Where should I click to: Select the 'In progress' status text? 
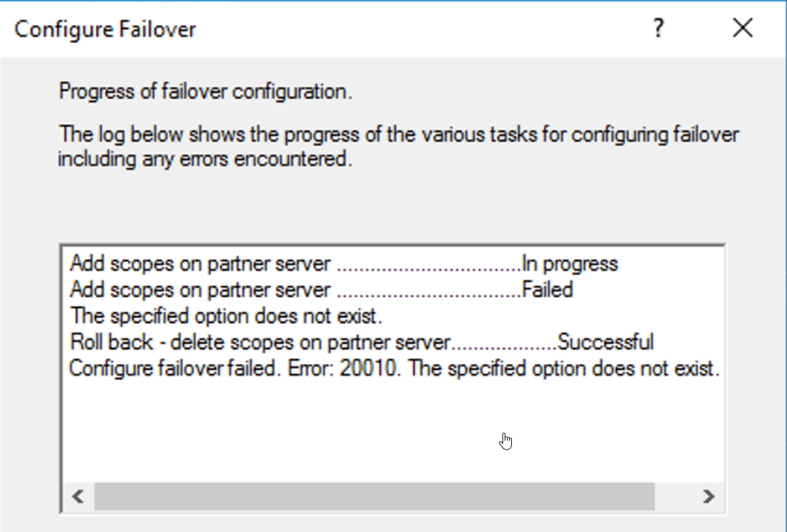(571, 264)
